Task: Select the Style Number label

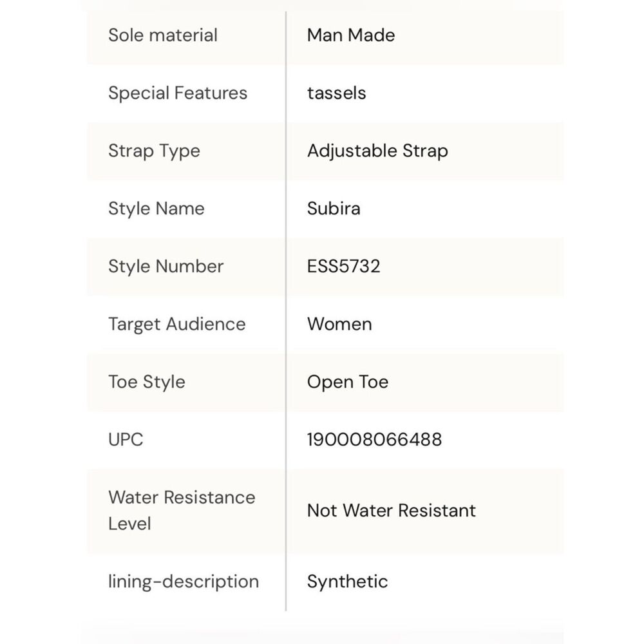Action: (166, 267)
